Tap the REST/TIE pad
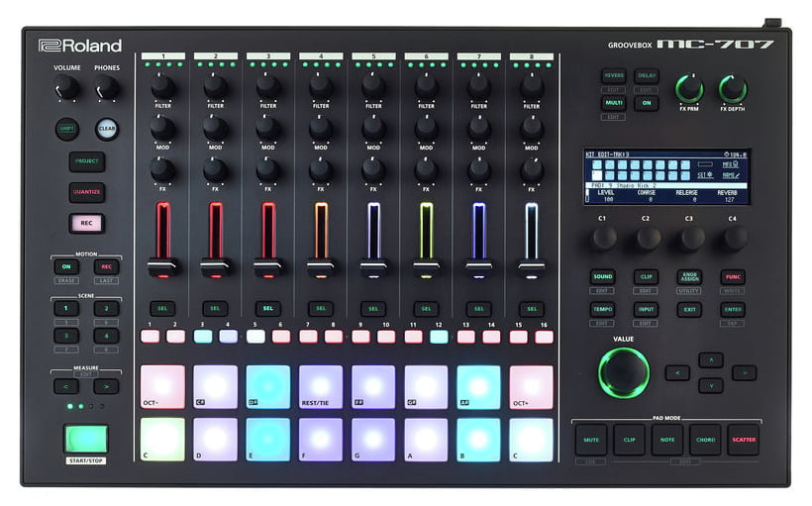This screenshot has height=506, width=812. [x=321, y=386]
